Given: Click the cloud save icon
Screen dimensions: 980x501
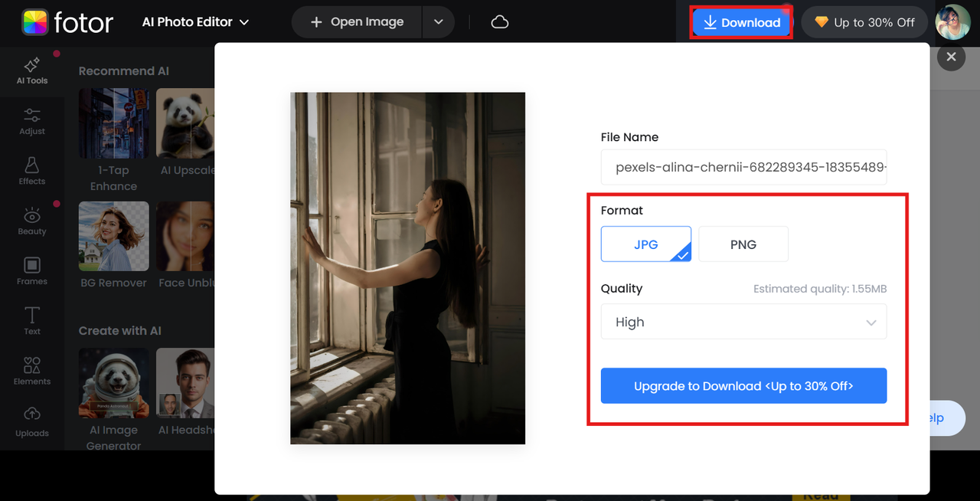Looking at the screenshot, I should pos(500,22).
